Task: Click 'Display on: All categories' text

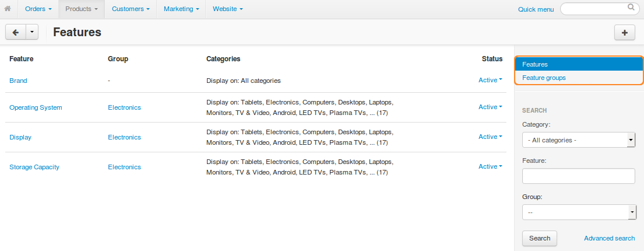Action: click(x=244, y=81)
